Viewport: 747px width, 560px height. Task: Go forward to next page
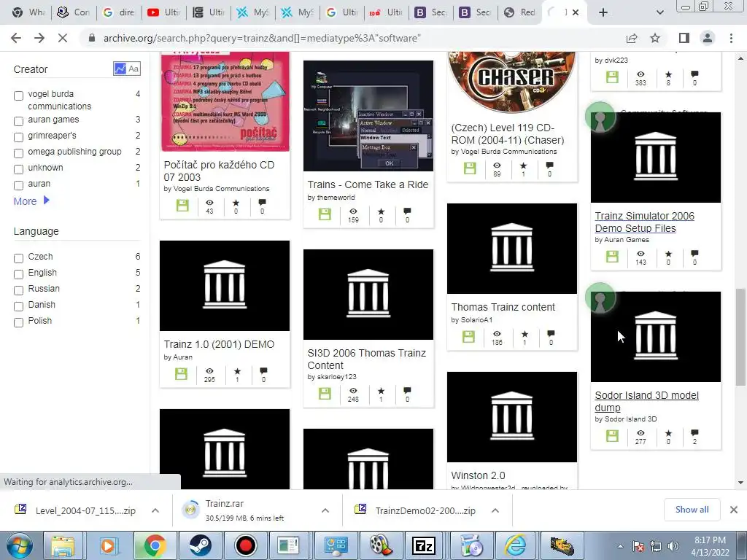[39, 38]
